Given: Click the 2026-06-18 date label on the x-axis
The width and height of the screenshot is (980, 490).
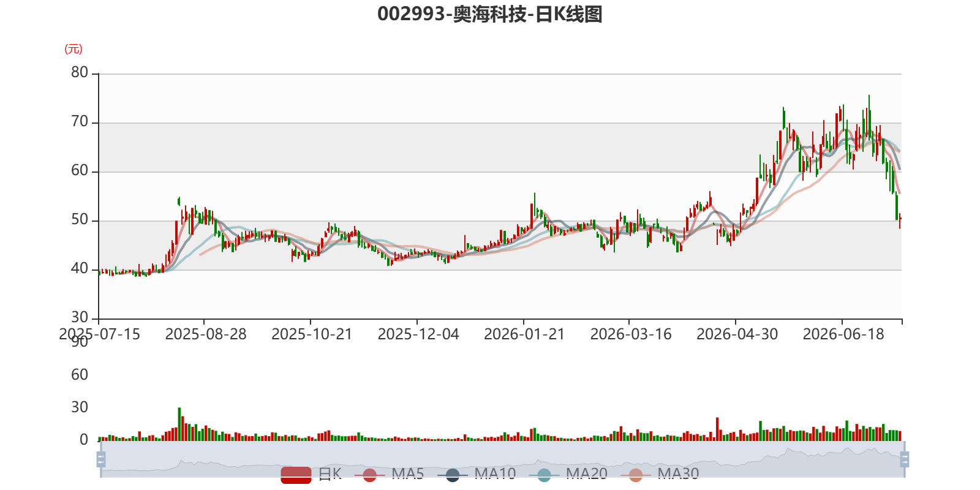Looking at the screenshot, I should (x=843, y=334).
